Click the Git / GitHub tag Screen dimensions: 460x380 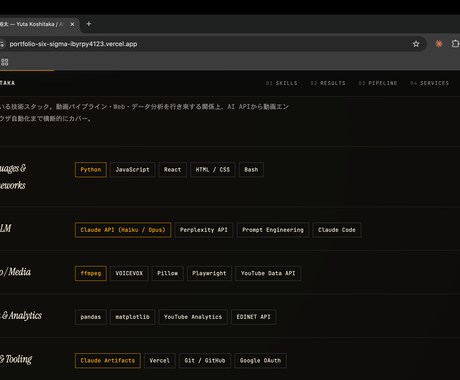pos(205,361)
